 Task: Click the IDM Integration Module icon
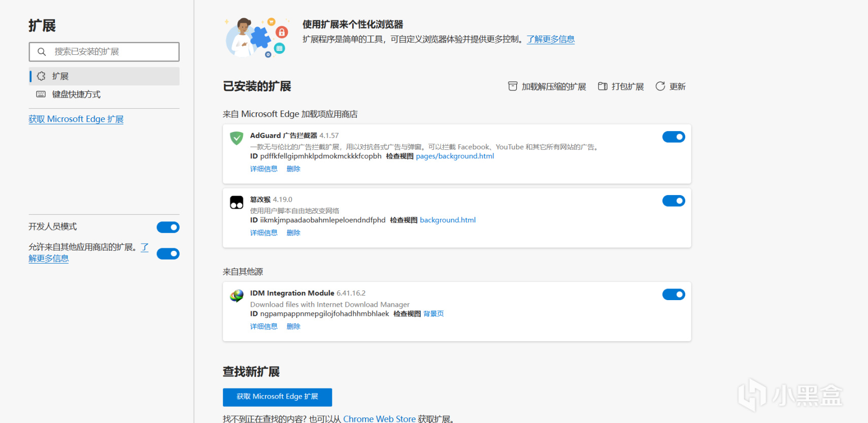pyautogui.click(x=237, y=296)
